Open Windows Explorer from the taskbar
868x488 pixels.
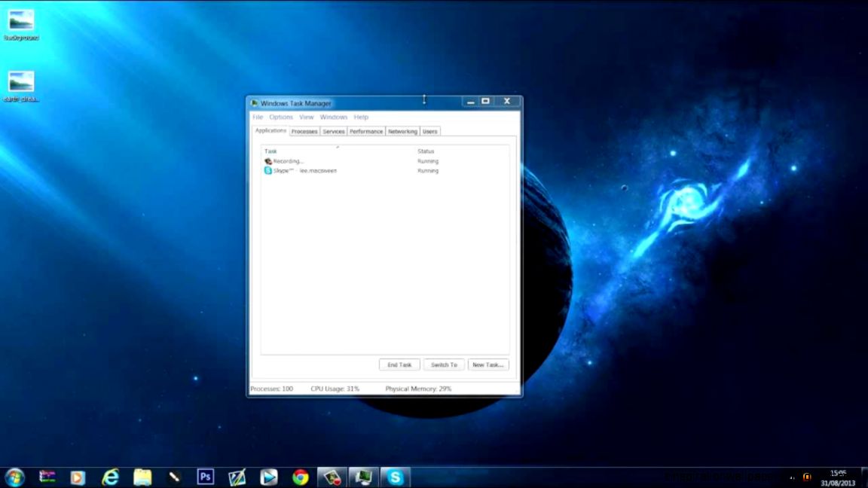click(142, 477)
